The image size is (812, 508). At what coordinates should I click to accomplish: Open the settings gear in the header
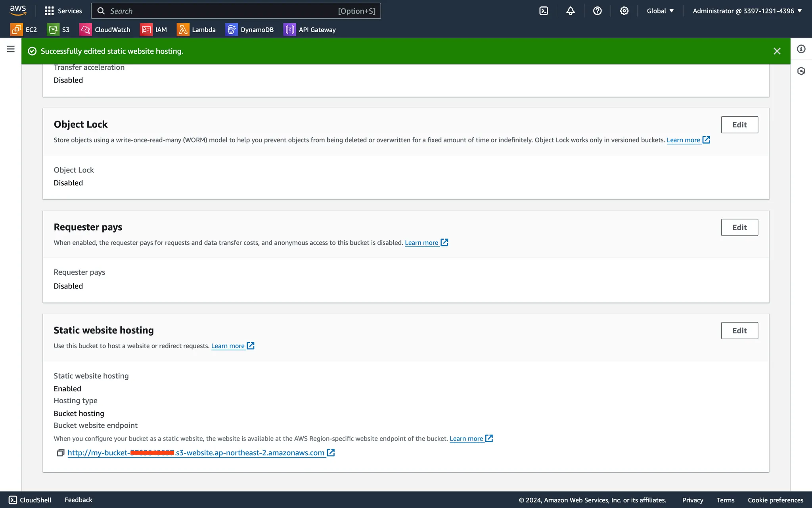[x=624, y=11]
